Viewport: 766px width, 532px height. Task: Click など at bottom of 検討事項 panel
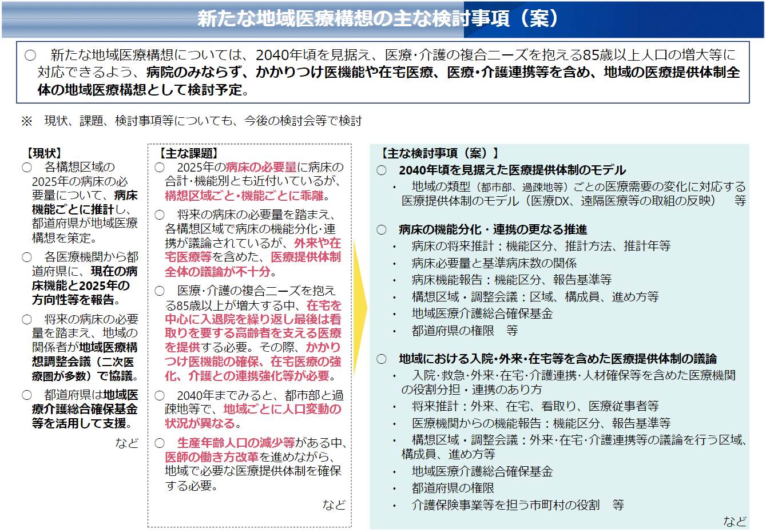735,521
